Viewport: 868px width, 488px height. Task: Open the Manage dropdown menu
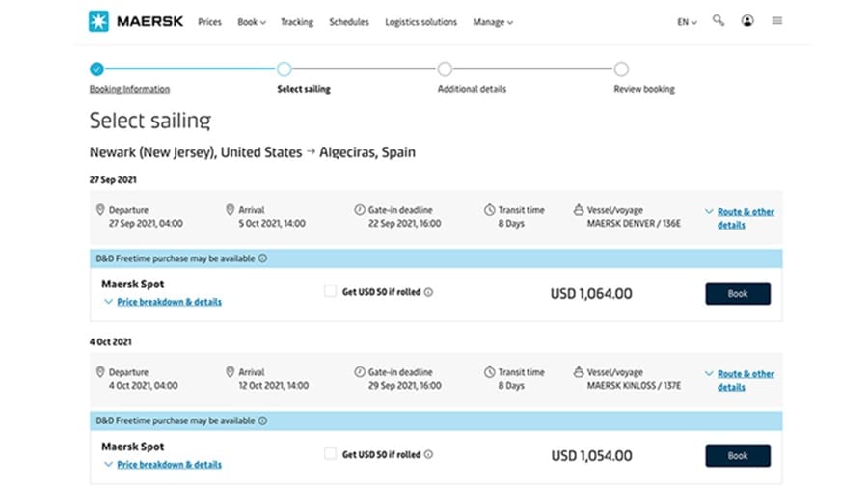point(493,22)
